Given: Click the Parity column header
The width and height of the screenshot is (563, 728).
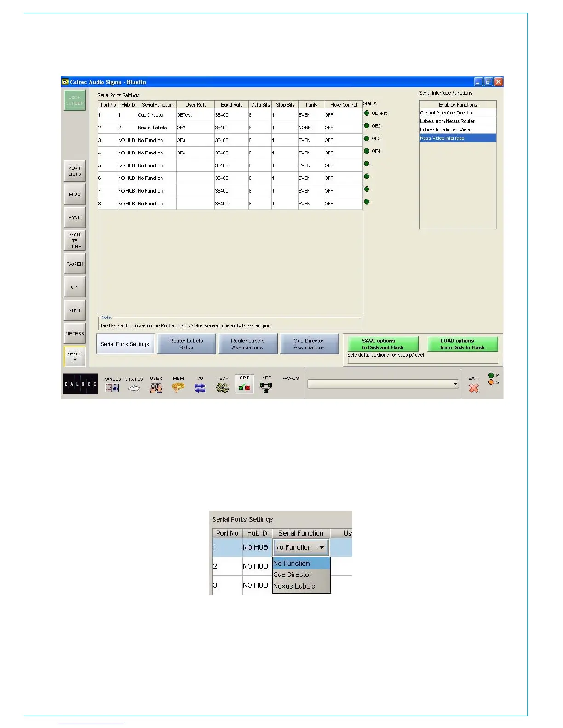Looking at the screenshot, I should point(311,105).
